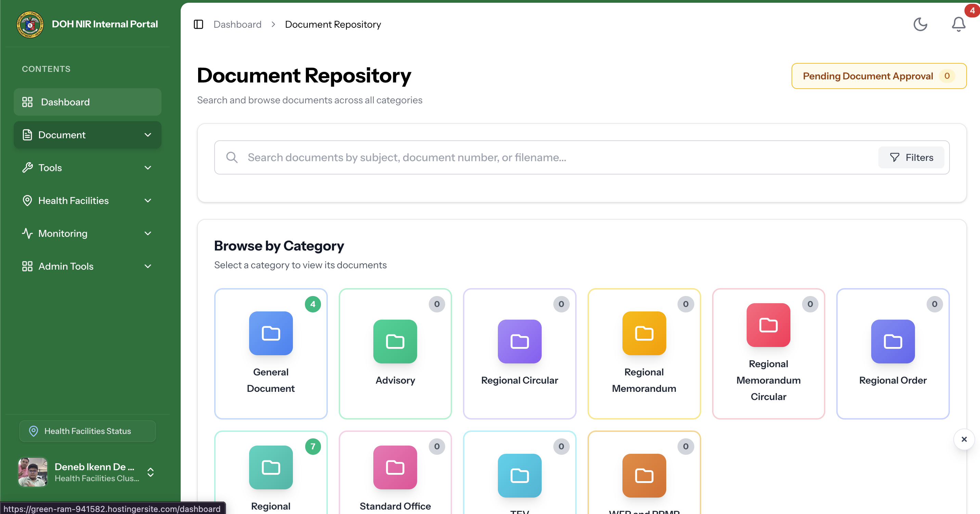Open the user account switcher arrows

coord(151,472)
